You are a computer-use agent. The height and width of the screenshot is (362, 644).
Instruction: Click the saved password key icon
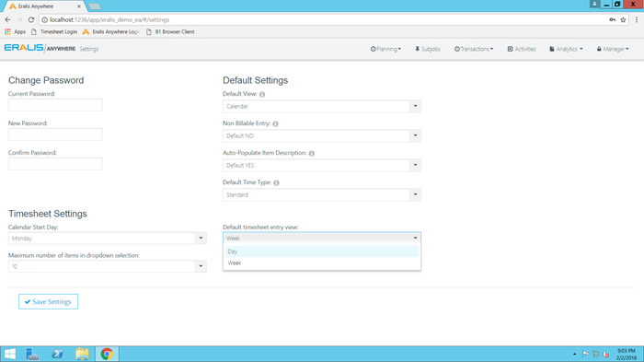613,19
